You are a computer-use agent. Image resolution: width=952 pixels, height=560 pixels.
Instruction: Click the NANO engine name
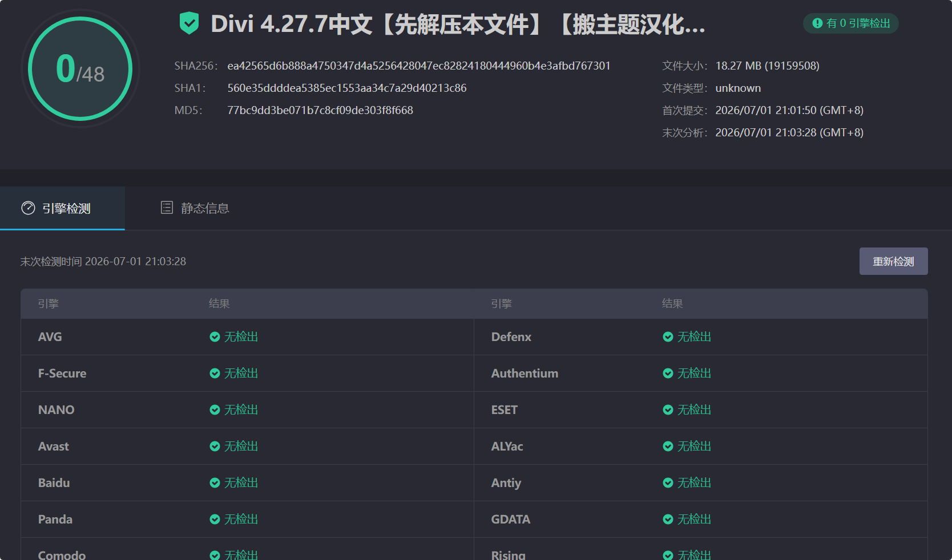pos(56,410)
